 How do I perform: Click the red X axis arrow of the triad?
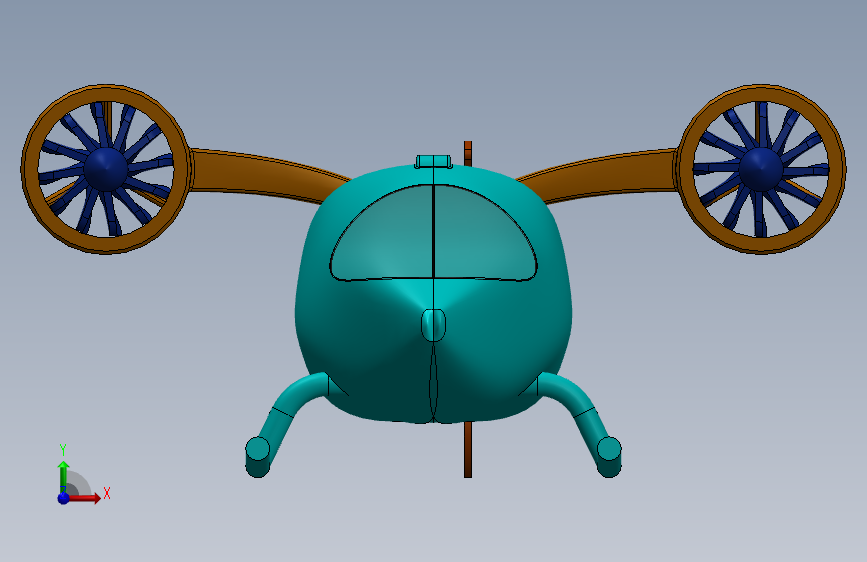(x=84, y=498)
